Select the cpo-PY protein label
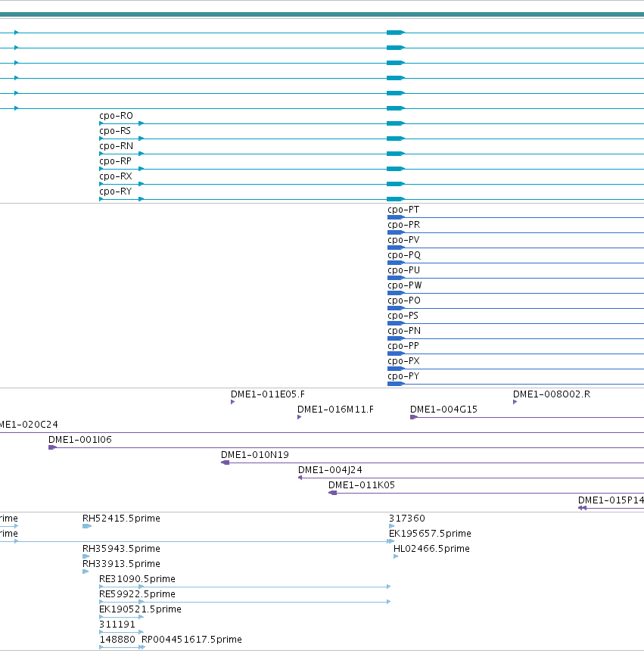The height and width of the screenshot is (651, 644). tap(403, 376)
